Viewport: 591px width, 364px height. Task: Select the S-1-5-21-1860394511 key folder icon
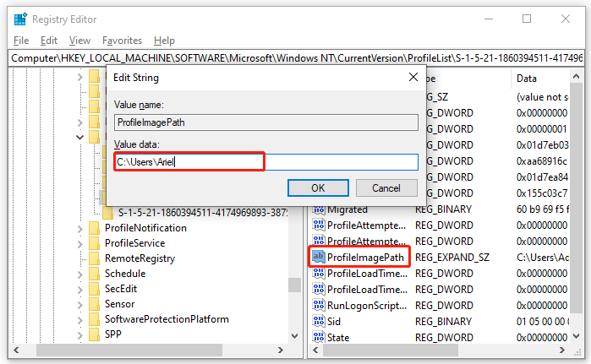pyautogui.click(x=107, y=213)
